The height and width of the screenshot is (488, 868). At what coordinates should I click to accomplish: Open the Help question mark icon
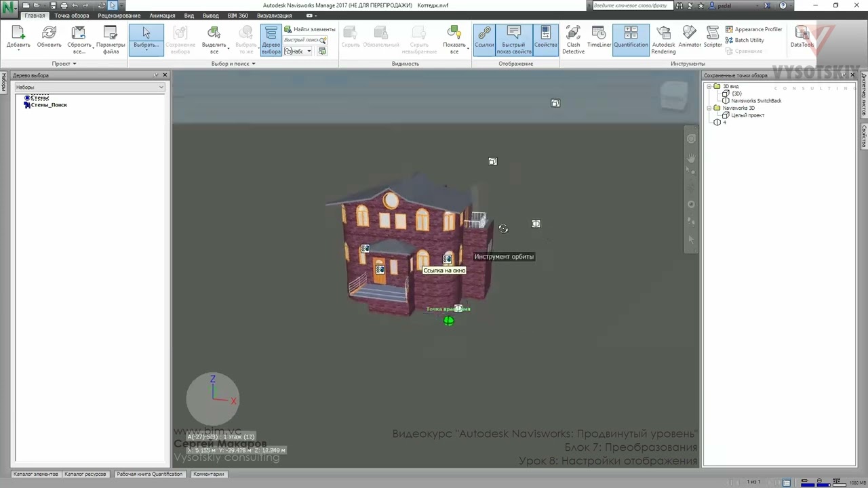[783, 5]
